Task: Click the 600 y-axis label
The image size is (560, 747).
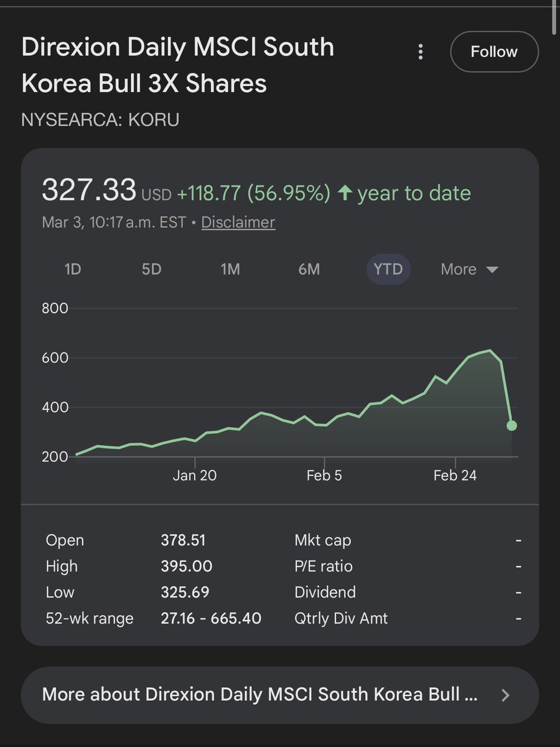Action: click(x=55, y=358)
